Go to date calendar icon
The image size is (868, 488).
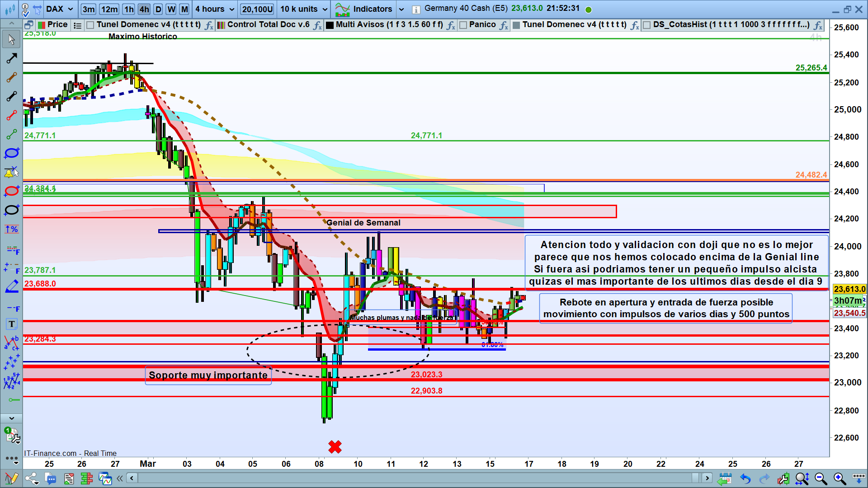click(725, 479)
